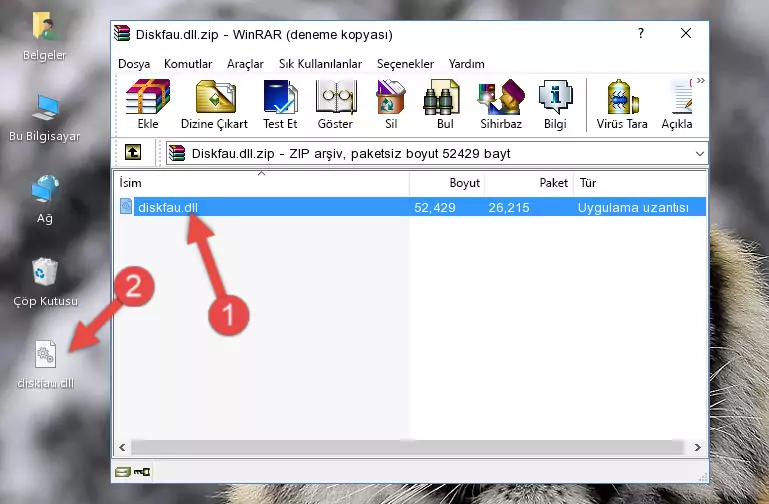The height and width of the screenshot is (504, 769).
Task: Sort by İsim column header
Action: point(262,182)
